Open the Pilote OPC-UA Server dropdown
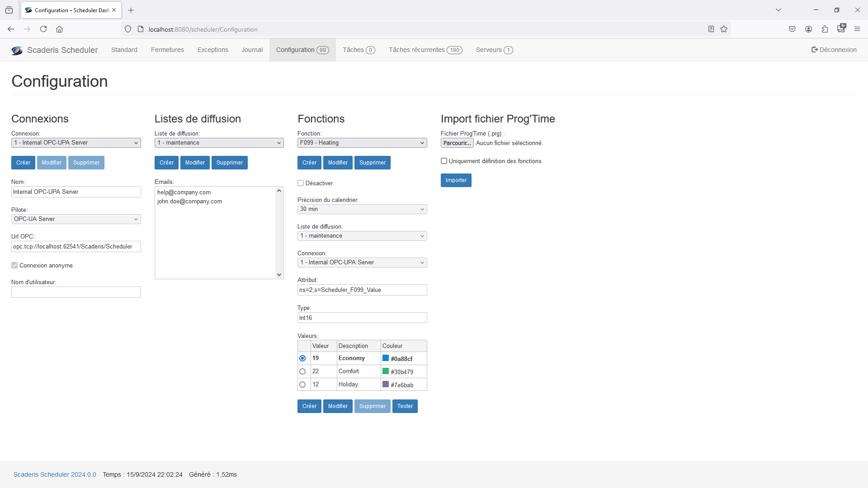This screenshot has width=868, height=488. tap(76, 219)
